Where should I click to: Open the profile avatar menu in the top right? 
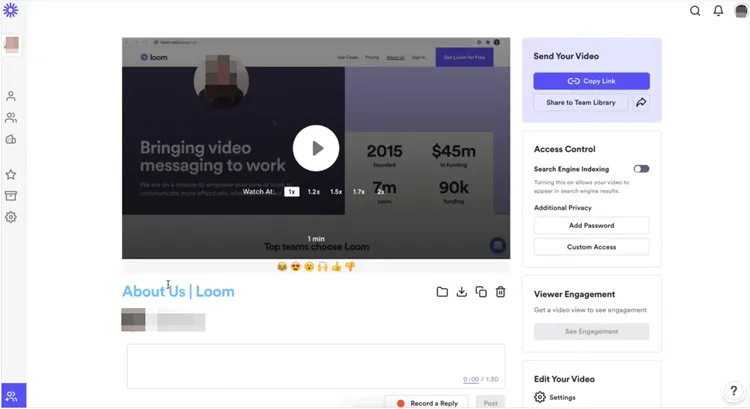[x=741, y=11]
